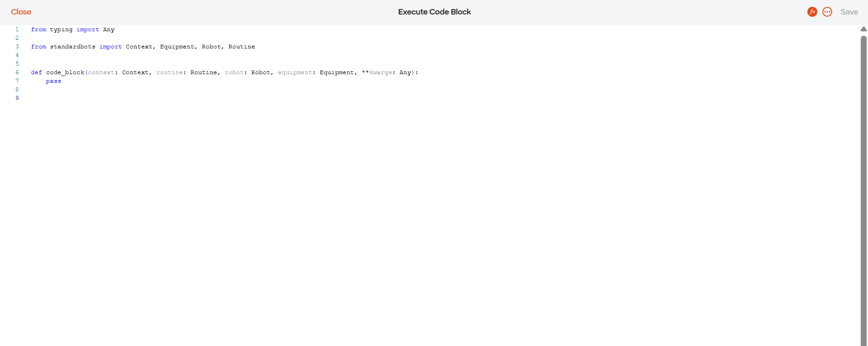Click the 'robot' parameter name
The width and height of the screenshot is (868, 346).
click(234, 72)
